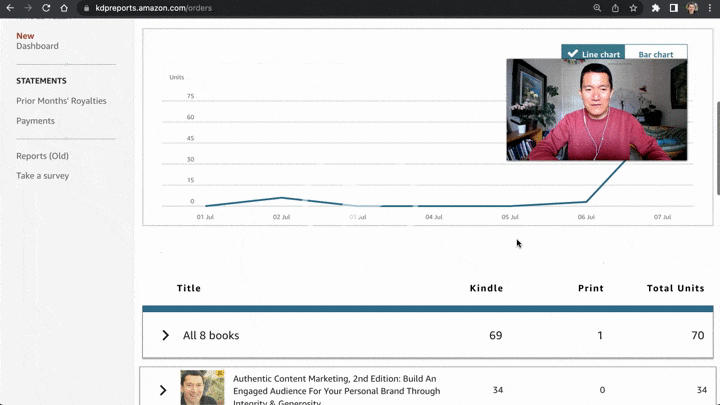Click the page vertical scrollbar
720x405 pixels.
[x=717, y=148]
